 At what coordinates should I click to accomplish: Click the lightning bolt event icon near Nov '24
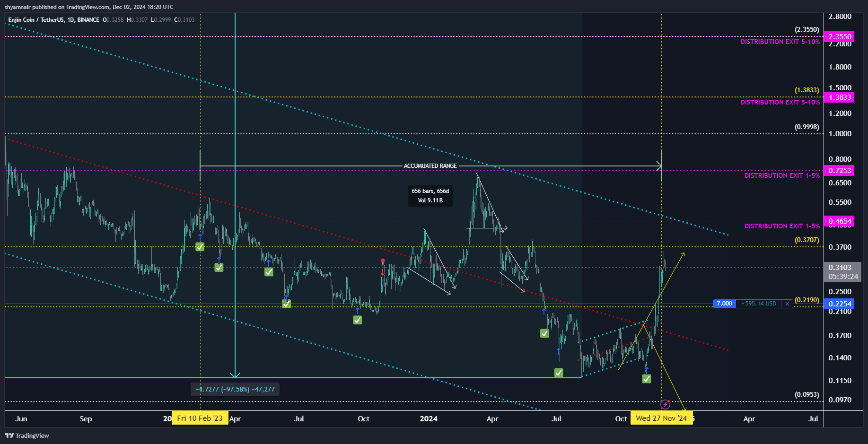click(x=665, y=404)
